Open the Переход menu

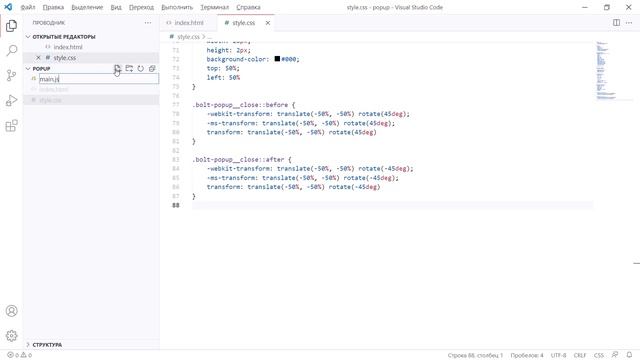click(141, 7)
